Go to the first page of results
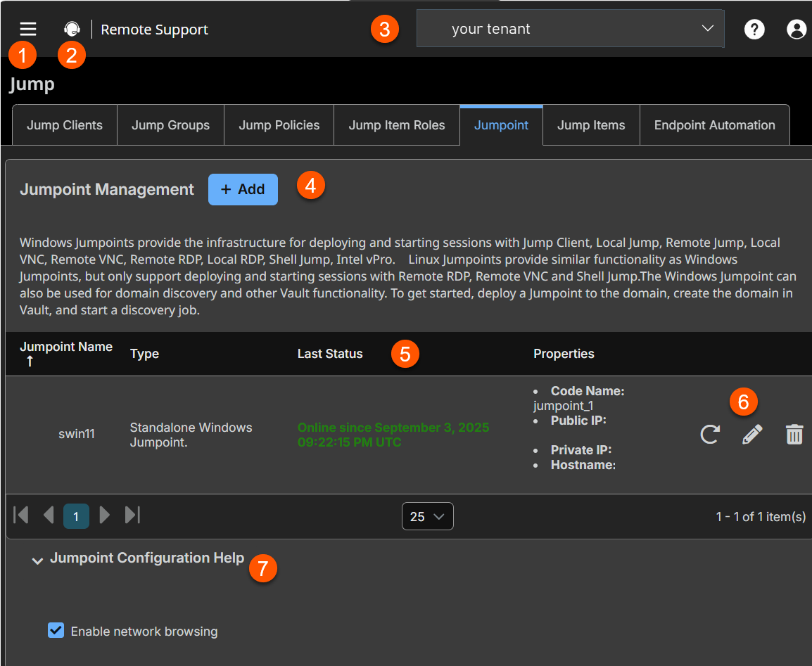The image size is (812, 666). click(21, 515)
